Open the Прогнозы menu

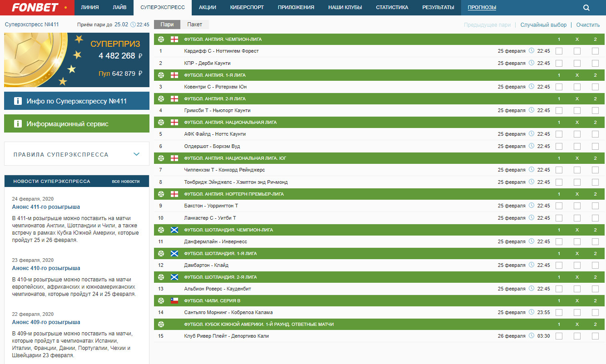[x=482, y=8]
